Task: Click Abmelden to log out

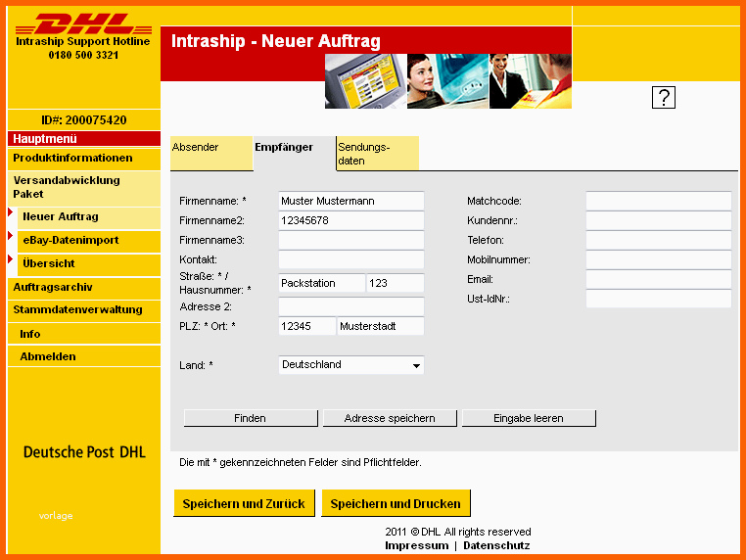Action: tap(84, 356)
